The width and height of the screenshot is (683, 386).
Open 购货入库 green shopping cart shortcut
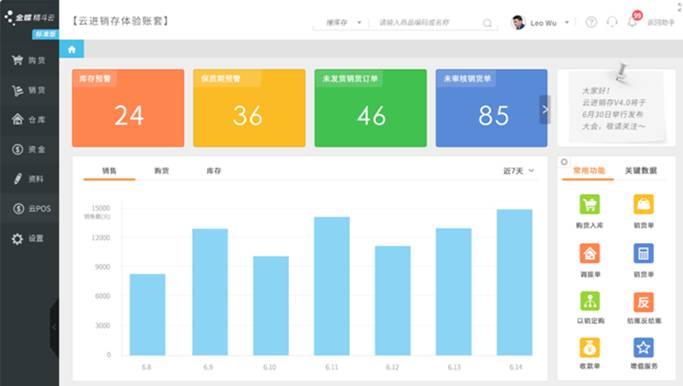[590, 204]
